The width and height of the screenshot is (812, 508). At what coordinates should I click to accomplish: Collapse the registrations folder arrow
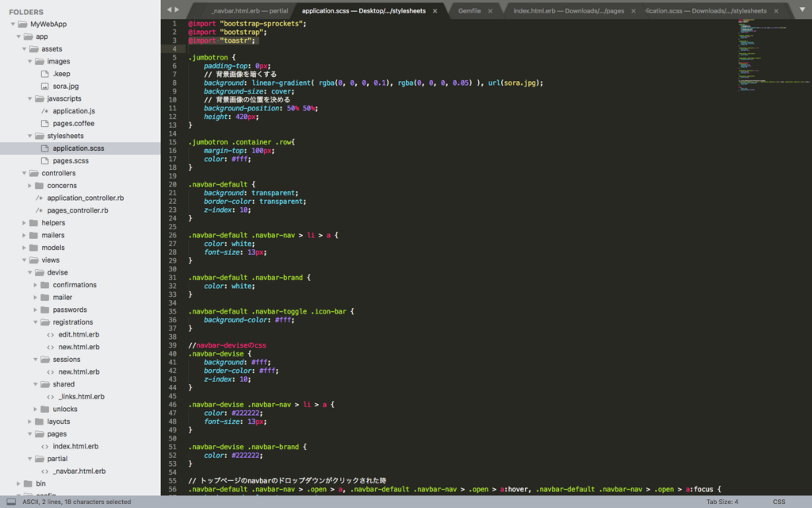point(36,322)
